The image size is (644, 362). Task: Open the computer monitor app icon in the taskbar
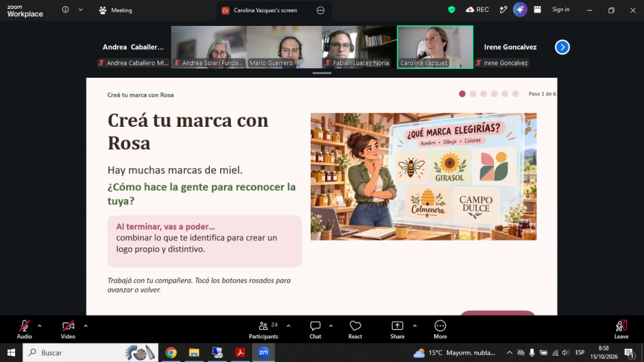217,352
